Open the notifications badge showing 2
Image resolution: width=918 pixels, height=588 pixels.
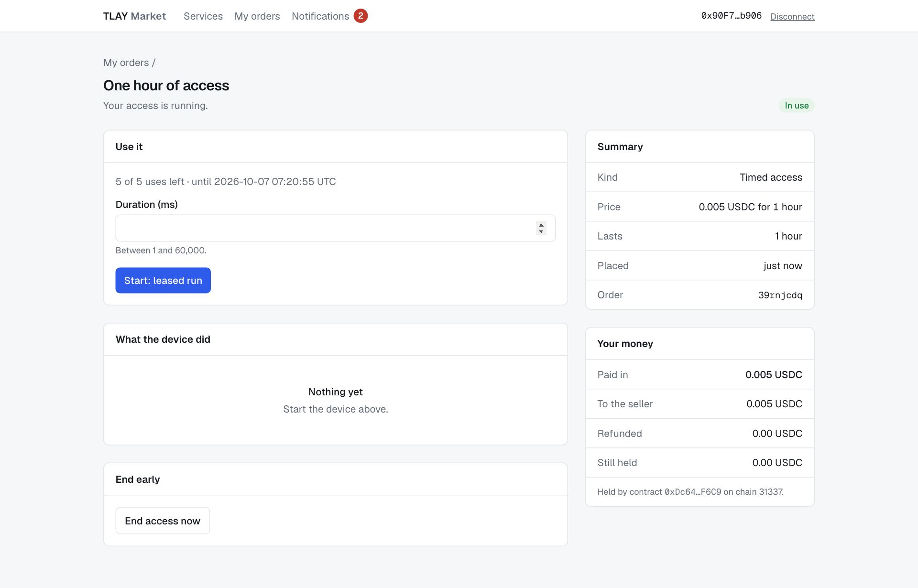(361, 16)
